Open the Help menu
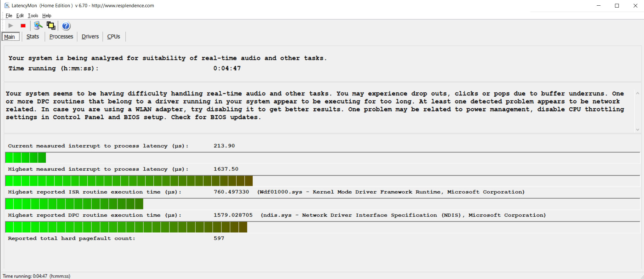The width and height of the screenshot is (644, 279). click(47, 15)
